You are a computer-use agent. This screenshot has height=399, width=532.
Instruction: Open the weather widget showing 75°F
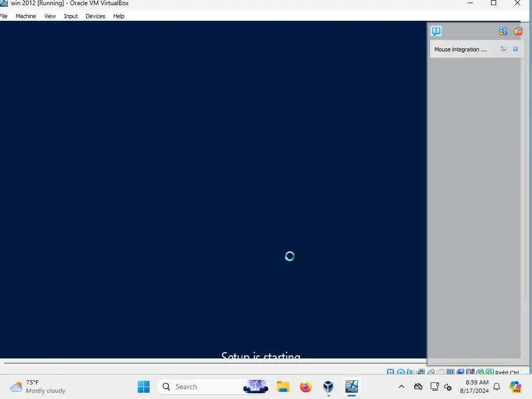point(37,387)
